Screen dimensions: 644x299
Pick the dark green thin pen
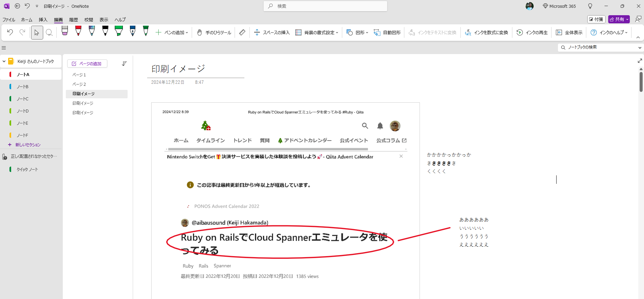146,31
